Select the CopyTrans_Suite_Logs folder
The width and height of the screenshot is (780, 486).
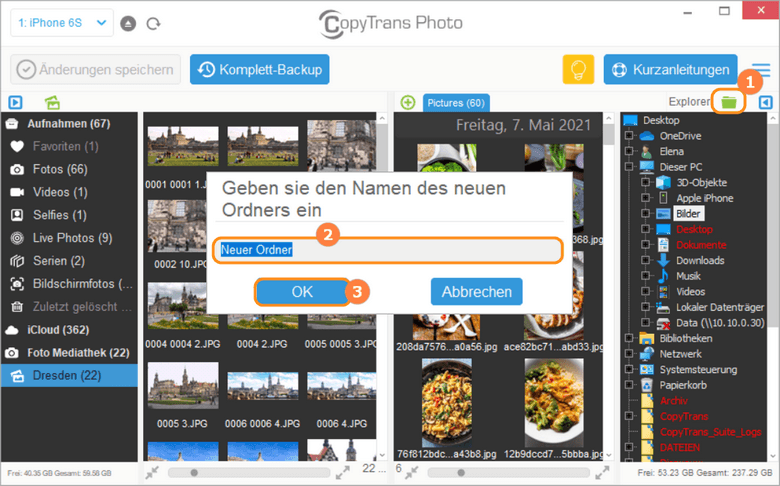[710, 431]
